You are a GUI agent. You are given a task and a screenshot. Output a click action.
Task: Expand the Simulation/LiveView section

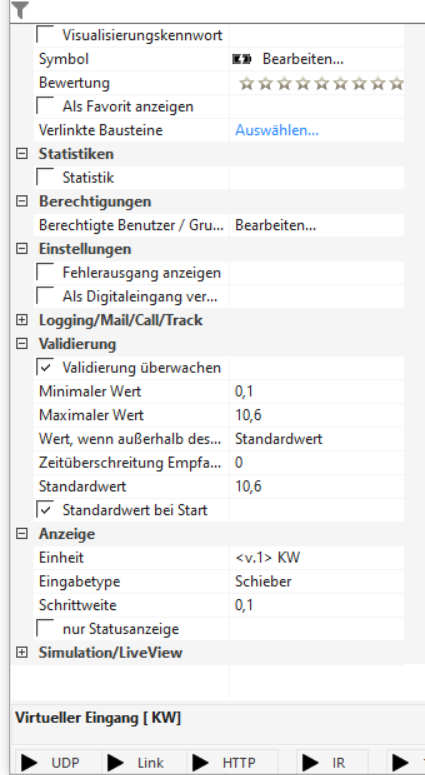coord(21,652)
